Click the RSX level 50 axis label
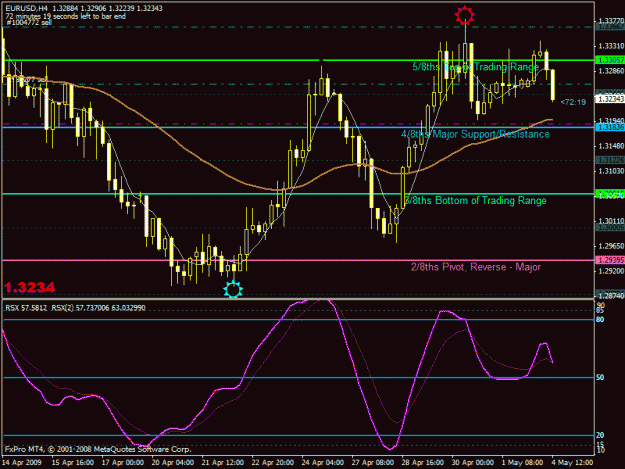The width and height of the screenshot is (625, 469). (600, 377)
